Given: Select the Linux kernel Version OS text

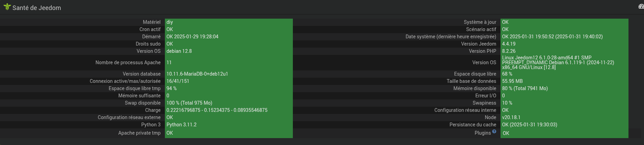Looking at the screenshot, I should pyautogui.click(x=558, y=62).
